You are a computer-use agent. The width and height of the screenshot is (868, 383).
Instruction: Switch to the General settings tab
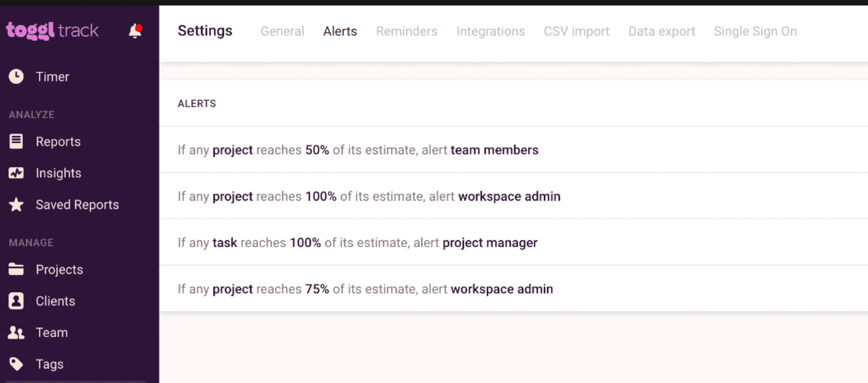click(282, 31)
